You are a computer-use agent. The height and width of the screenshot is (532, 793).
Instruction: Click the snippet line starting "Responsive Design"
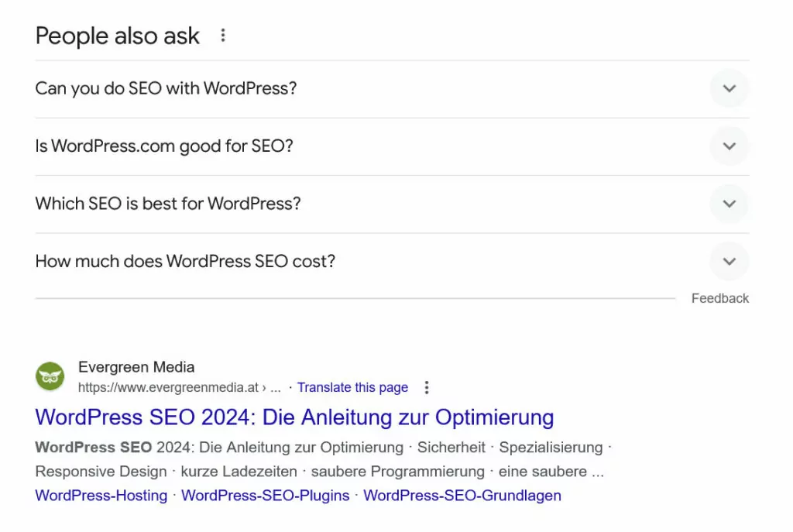point(320,472)
